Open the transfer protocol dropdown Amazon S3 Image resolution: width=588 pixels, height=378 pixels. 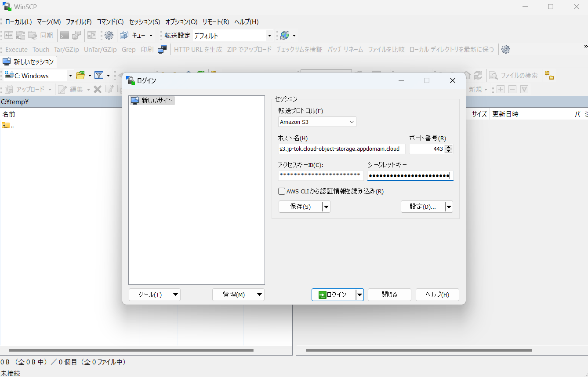(x=317, y=122)
